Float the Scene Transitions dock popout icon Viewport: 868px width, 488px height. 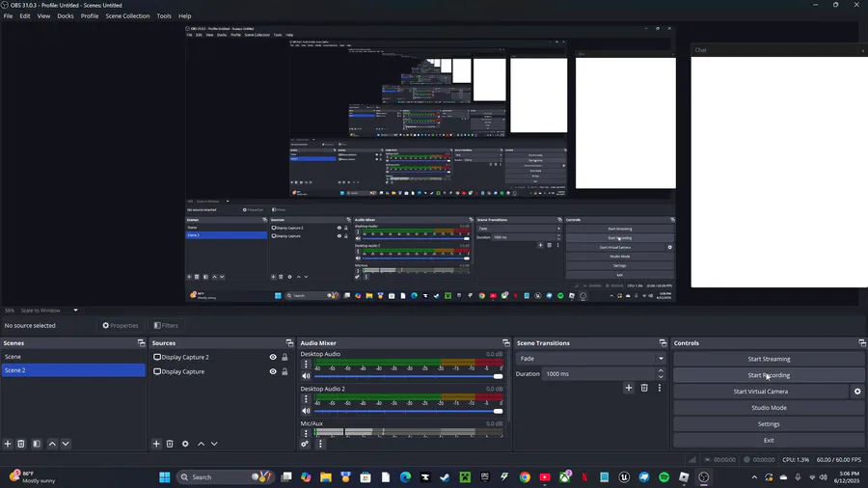point(664,343)
